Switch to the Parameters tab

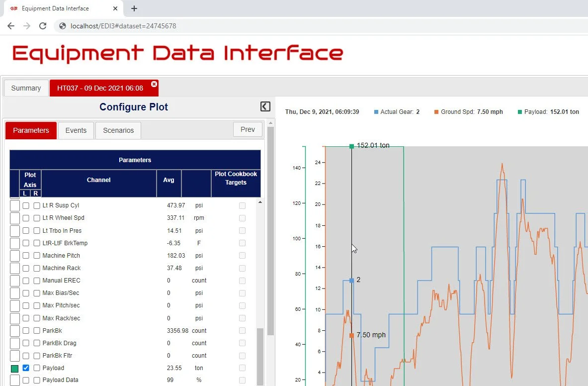(x=31, y=130)
